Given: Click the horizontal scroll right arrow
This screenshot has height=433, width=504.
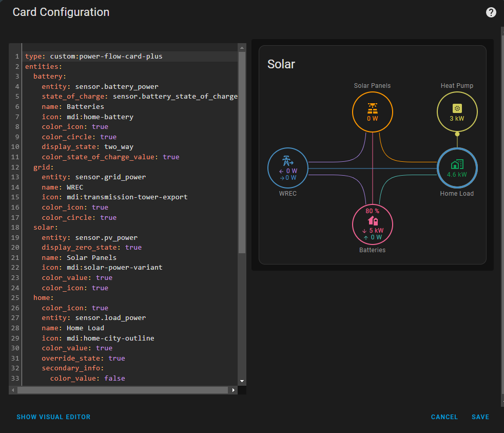Looking at the screenshot, I should pyautogui.click(x=234, y=390).
